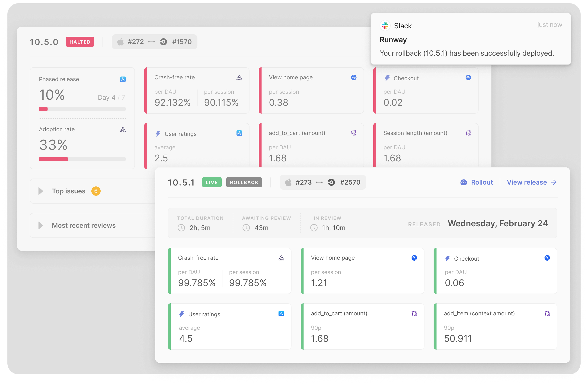Viewport: 588px width, 384px height.
Task: Click the LIVE status badge
Action: [x=212, y=182]
